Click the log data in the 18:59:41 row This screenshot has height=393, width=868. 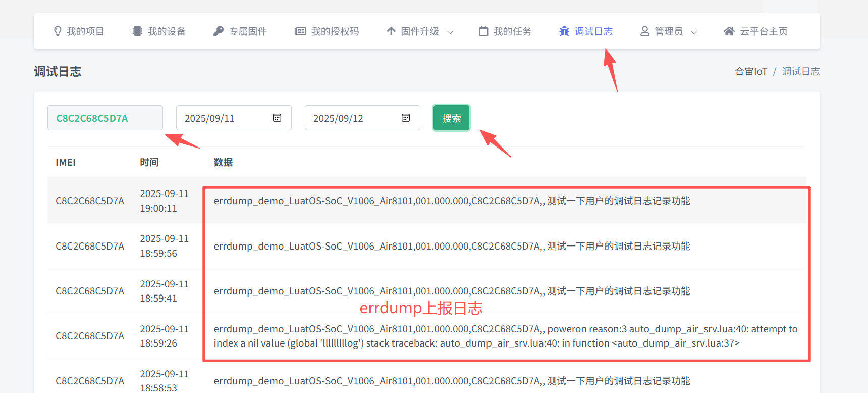[x=452, y=291]
